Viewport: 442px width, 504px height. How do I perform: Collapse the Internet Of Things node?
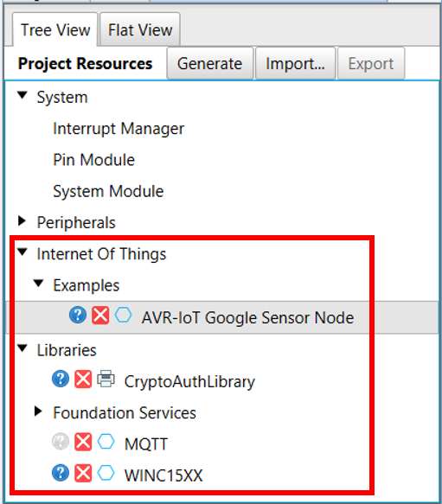[22, 252]
